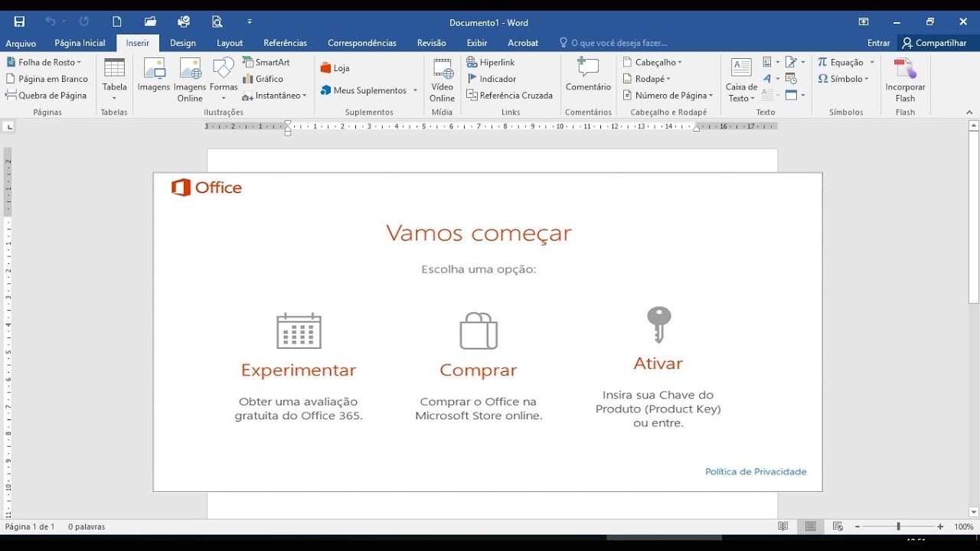The image size is (980, 551).
Task: Click the Open folder icon in the quick access toolbar
Action: (151, 21)
